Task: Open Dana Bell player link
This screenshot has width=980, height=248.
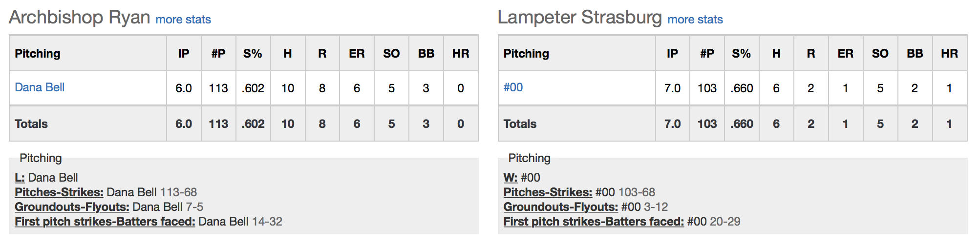Action: (40, 87)
